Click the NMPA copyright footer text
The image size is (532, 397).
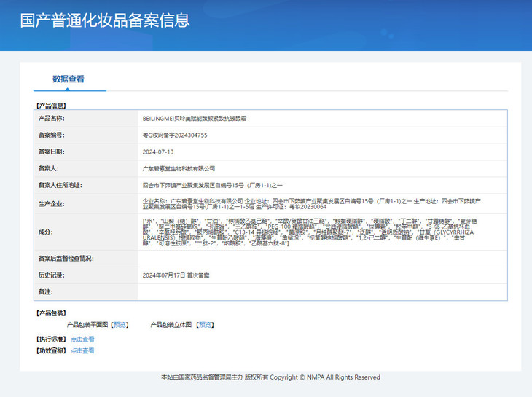pyautogui.click(x=270, y=377)
